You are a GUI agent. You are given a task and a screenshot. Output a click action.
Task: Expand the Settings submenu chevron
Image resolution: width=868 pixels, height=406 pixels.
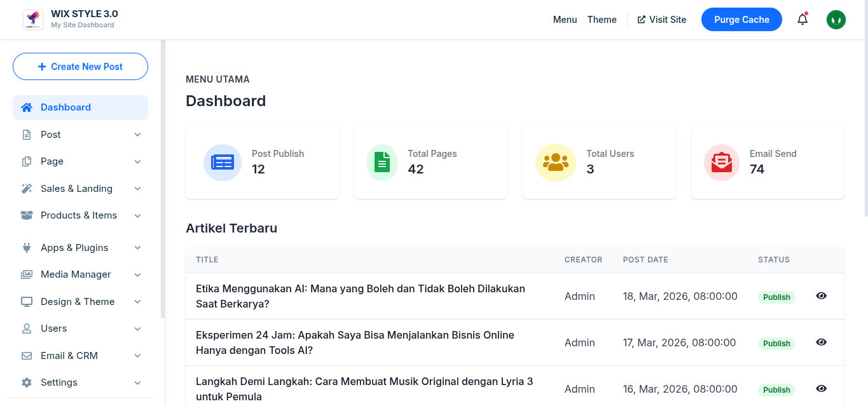137,383
